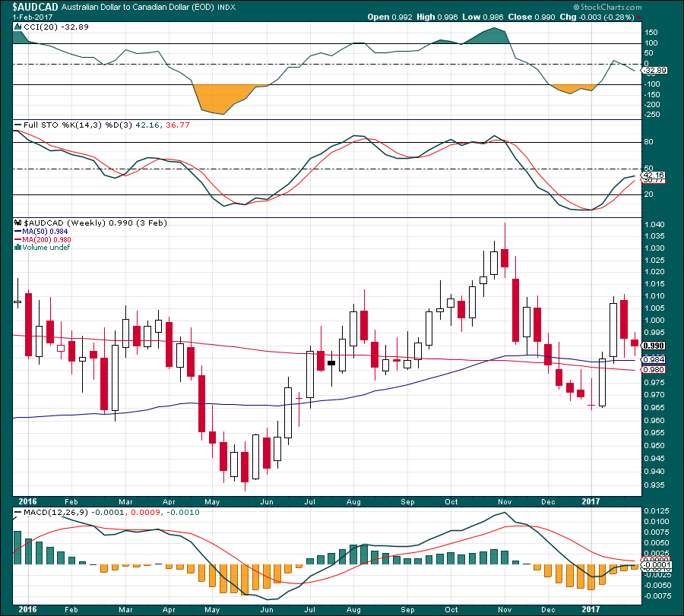Click the 150 level on CCI axis
The height and width of the screenshot is (616, 684).
651,33
